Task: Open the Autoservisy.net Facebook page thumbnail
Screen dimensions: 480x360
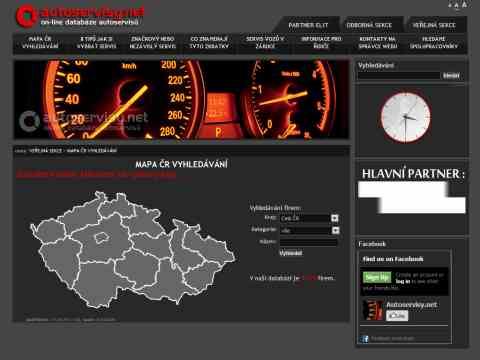Action: point(373,310)
